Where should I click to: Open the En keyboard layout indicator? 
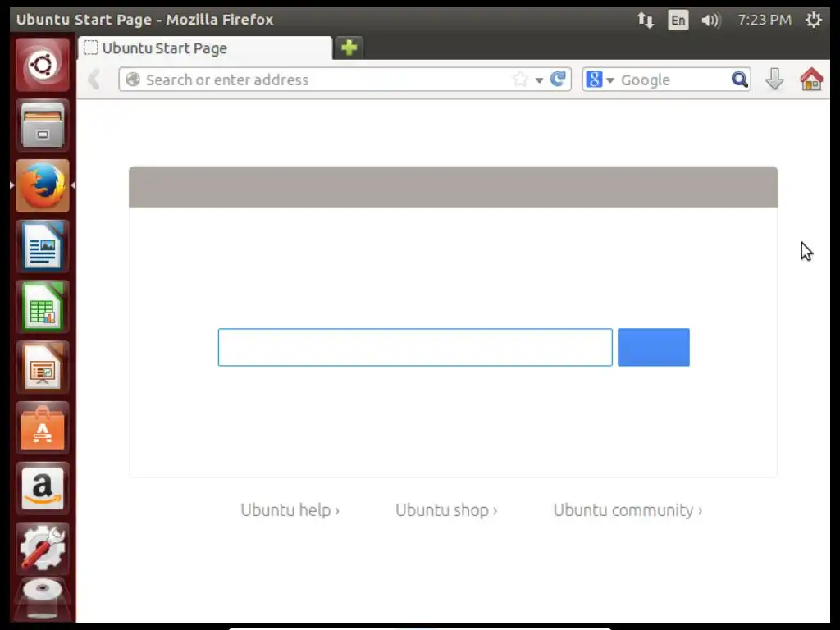678,21
